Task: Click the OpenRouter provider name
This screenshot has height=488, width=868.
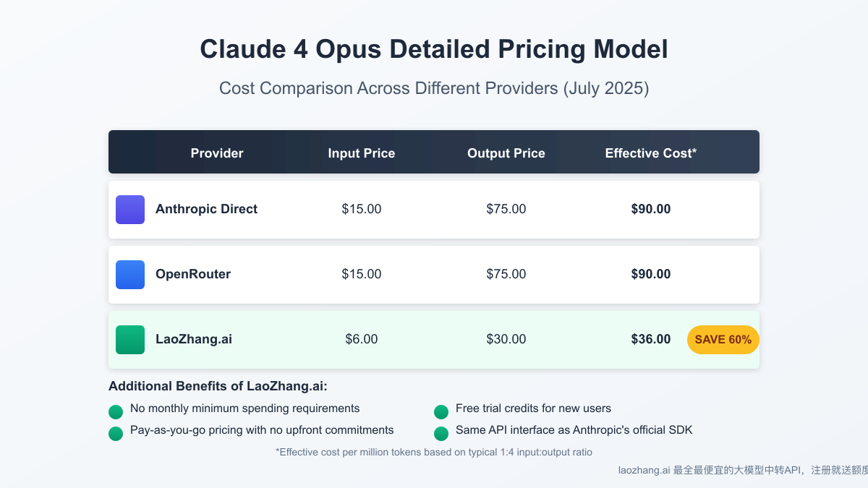Action: [193, 275]
